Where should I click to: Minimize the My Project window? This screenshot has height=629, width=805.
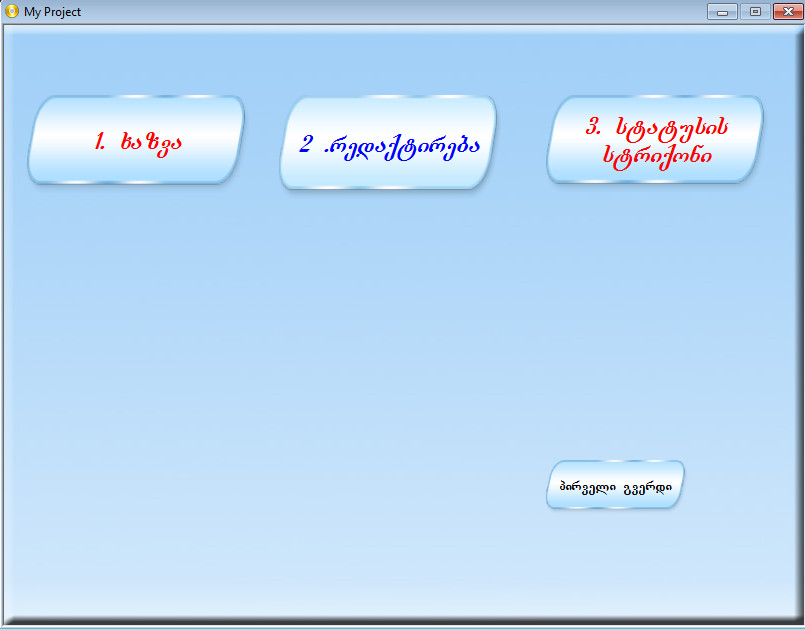[x=722, y=11]
